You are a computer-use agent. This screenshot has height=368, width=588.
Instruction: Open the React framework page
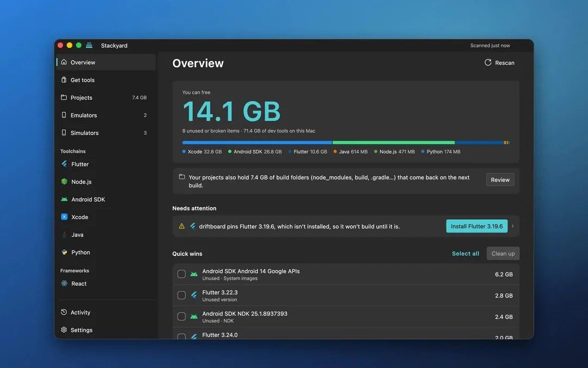click(106, 283)
